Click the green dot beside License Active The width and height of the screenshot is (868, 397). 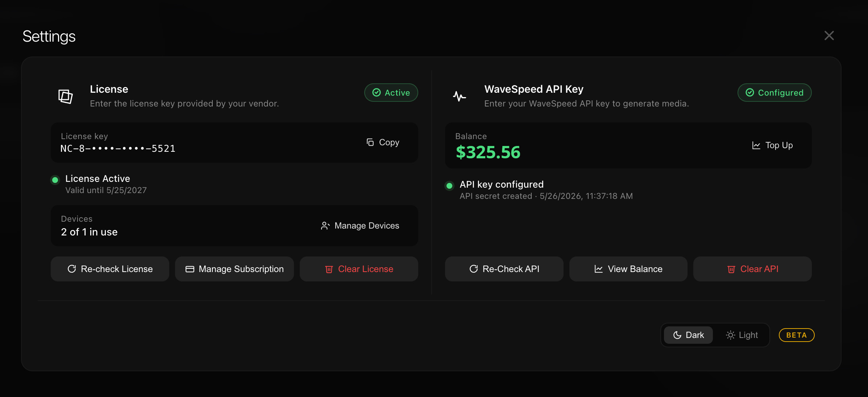pos(55,180)
